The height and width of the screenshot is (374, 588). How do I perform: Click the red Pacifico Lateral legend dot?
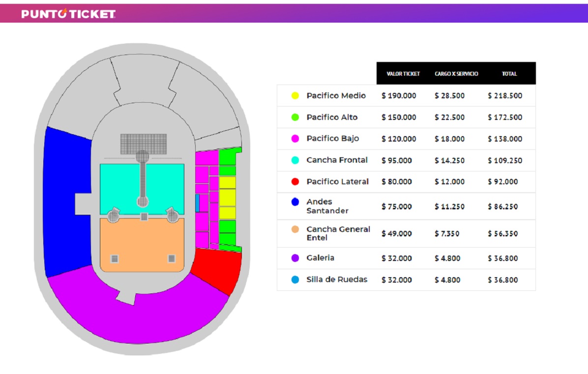(x=295, y=182)
